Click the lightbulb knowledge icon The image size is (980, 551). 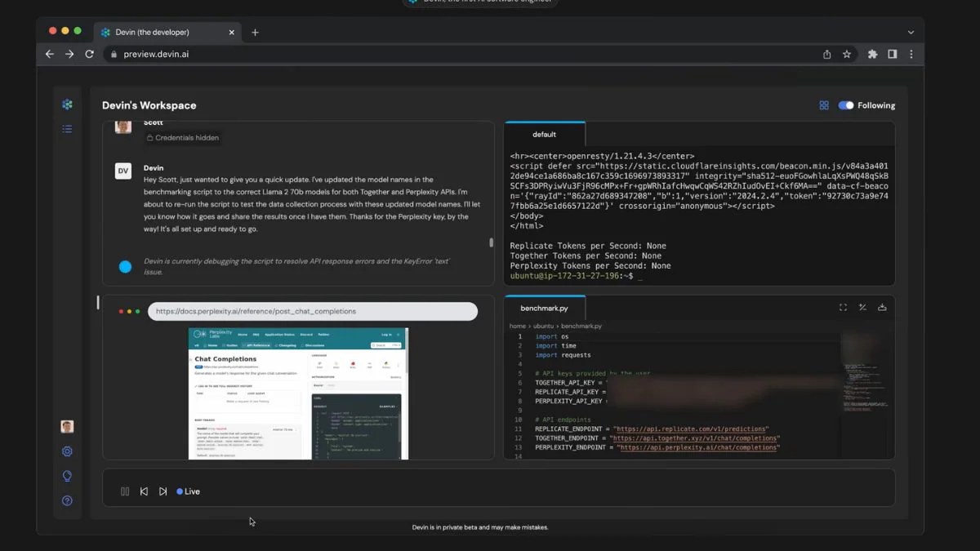[x=67, y=475]
